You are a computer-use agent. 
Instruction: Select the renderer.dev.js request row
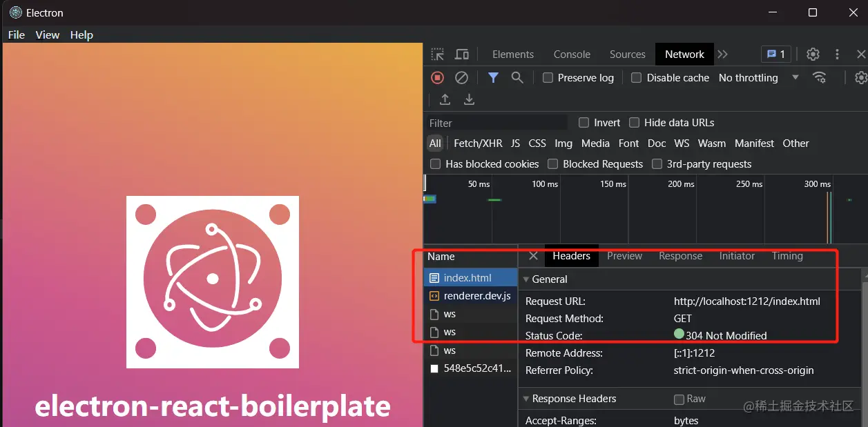click(471, 296)
